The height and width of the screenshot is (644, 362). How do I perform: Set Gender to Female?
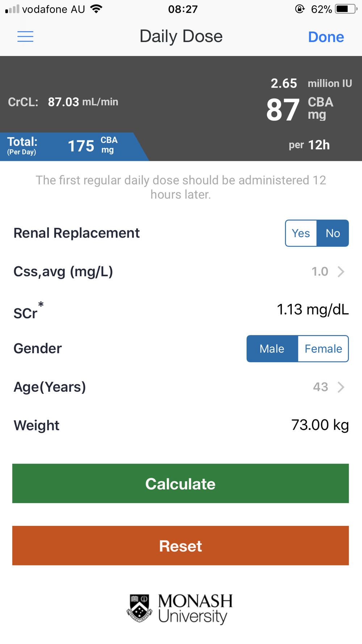[x=323, y=349]
